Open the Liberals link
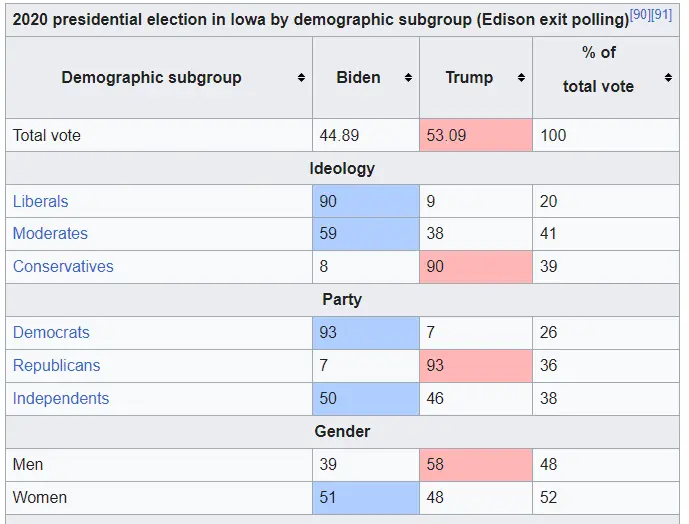Image resolution: width=689 pixels, height=524 pixels. tap(40, 201)
